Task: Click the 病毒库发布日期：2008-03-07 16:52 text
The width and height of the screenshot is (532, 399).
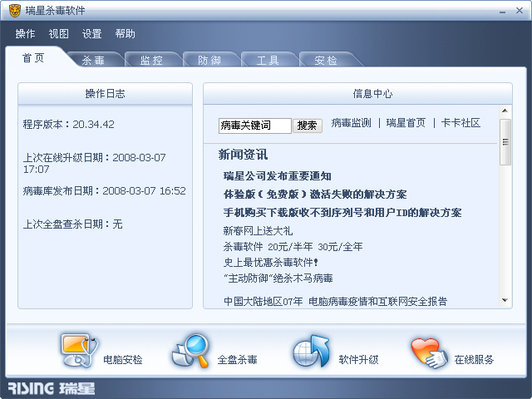Action: point(105,190)
